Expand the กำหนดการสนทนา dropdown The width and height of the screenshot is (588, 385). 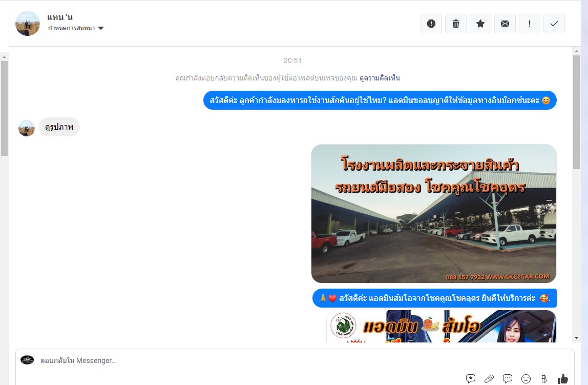tap(76, 28)
